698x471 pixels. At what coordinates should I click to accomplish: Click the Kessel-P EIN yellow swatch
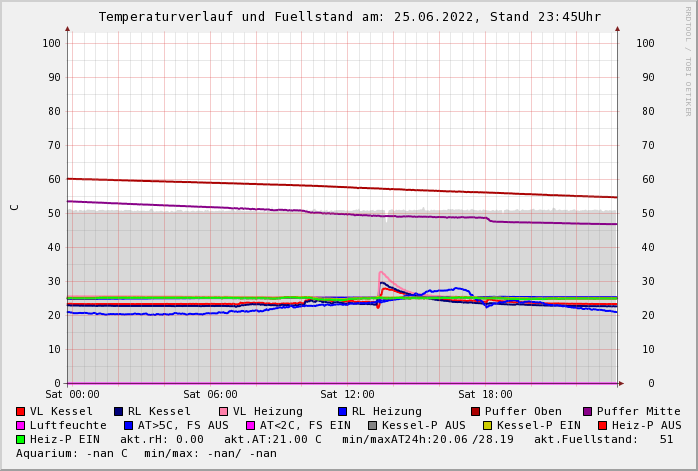(x=487, y=426)
